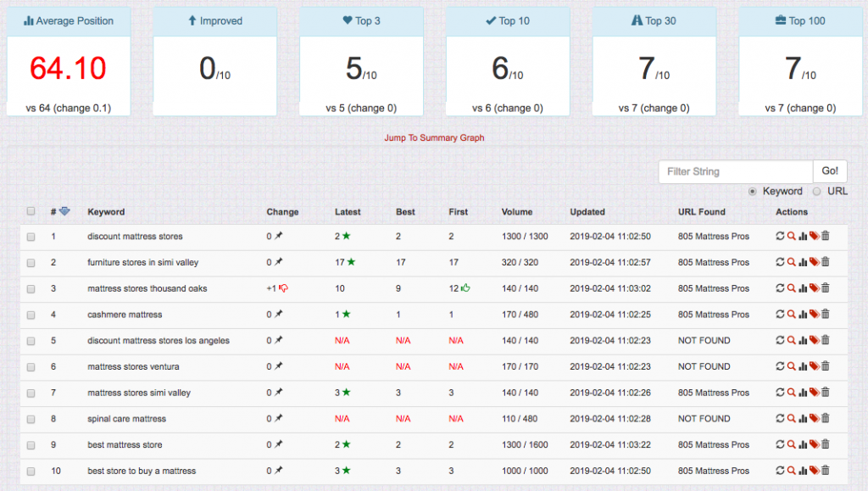Check best store to buy a mattress row
The height and width of the screenshot is (491, 868).
(x=31, y=471)
